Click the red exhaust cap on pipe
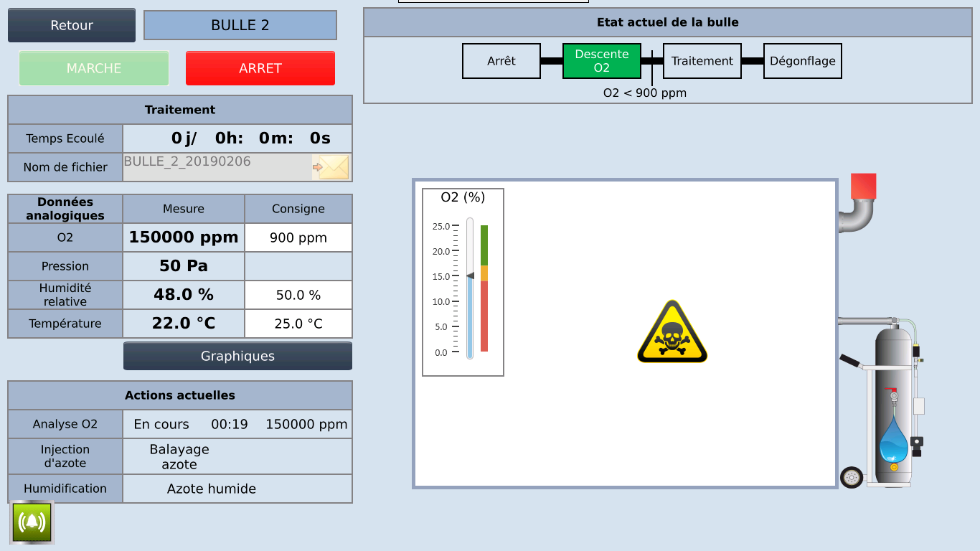Screen dimensions: 980x551 click(x=862, y=186)
